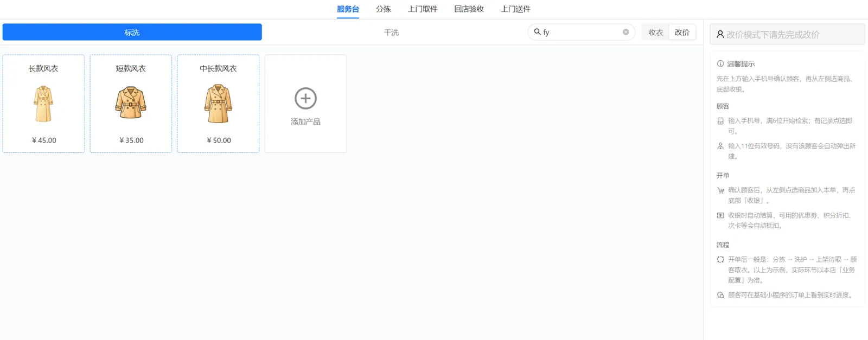Switch to the 分拣 tab
The image size is (868, 340).
point(384,9)
